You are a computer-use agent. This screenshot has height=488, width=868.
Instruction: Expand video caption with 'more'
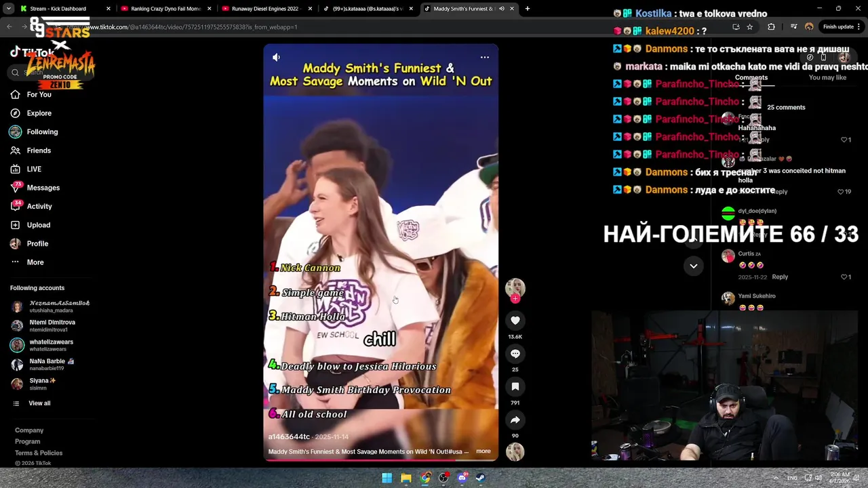tap(484, 451)
